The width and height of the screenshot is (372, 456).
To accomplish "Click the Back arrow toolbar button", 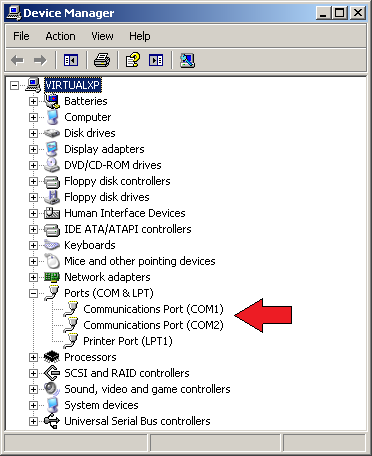I will (x=18, y=60).
